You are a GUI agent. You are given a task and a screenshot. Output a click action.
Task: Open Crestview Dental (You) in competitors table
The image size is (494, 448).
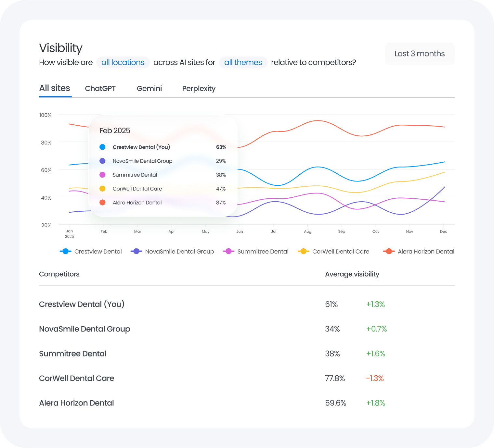(82, 304)
